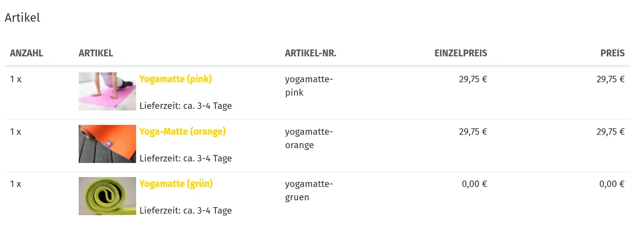644x230 pixels.
Task: Open the Yogamatte (pink) product link
Action: click(176, 79)
